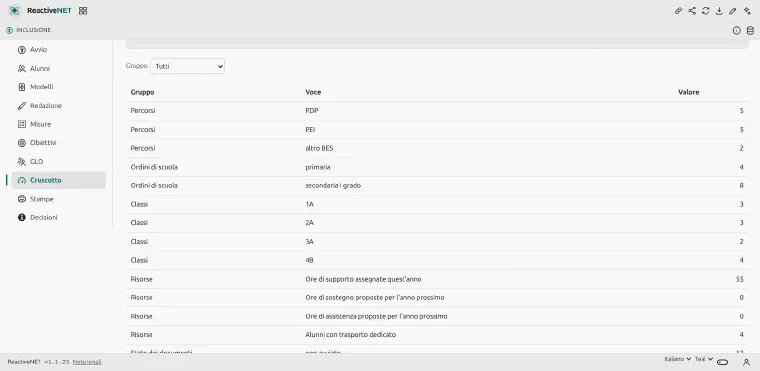This screenshot has width=760, height=371.
Task: Click the INCLUSIONE module label
Action: 33,30
